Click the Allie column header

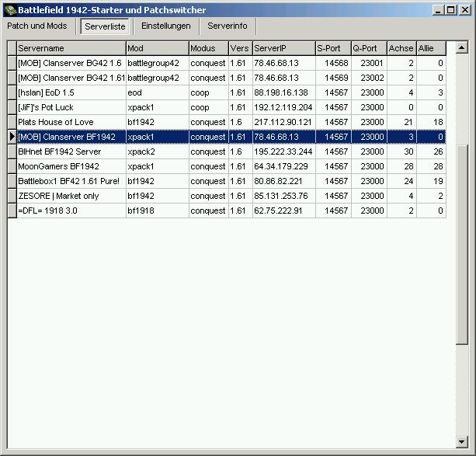(431, 48)
